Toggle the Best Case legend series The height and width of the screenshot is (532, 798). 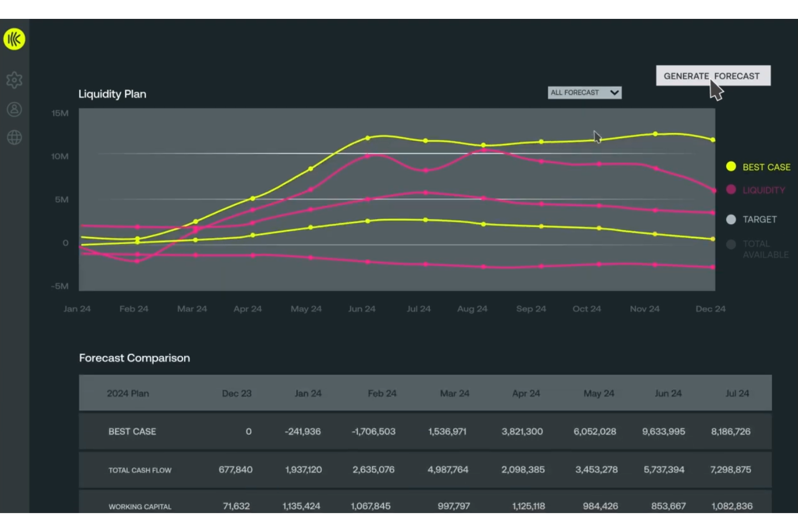coord(758,167)
